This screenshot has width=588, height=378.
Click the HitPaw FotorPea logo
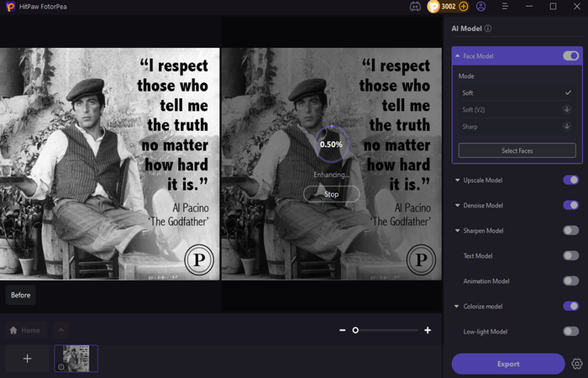coord(10,7)
